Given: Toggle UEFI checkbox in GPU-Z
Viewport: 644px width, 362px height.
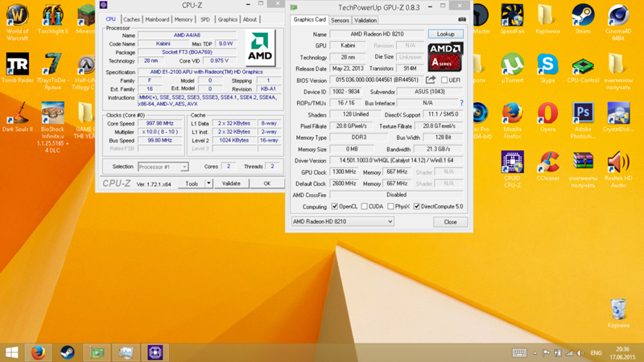Looking at the screenshot, I should click(444, 80).
